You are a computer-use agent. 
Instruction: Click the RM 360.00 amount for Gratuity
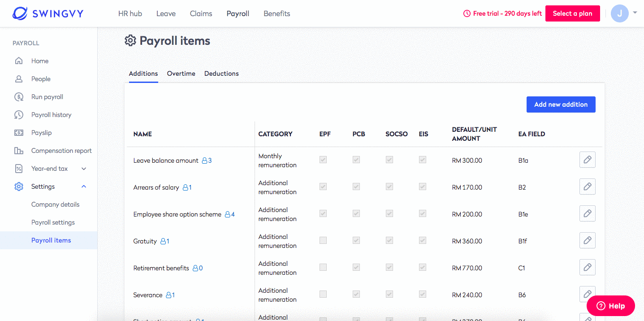(x=467, y=241)
